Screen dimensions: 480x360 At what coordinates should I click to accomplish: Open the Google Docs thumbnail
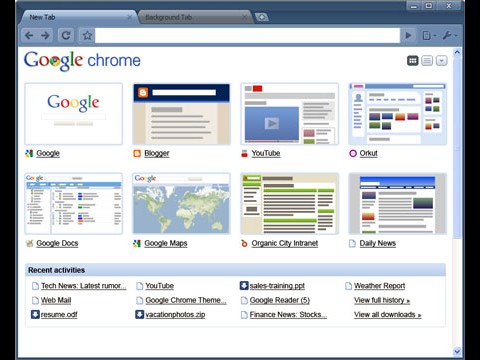(x=73, y=204)
